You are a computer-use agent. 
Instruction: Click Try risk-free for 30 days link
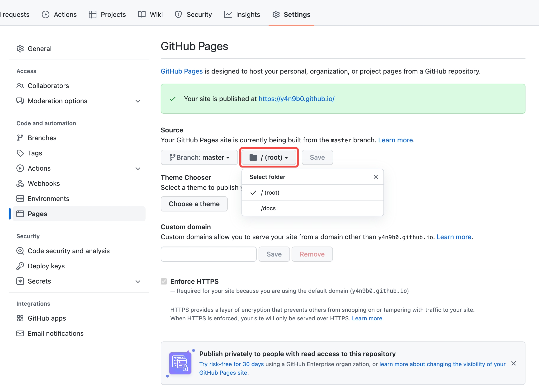[231, 364]
